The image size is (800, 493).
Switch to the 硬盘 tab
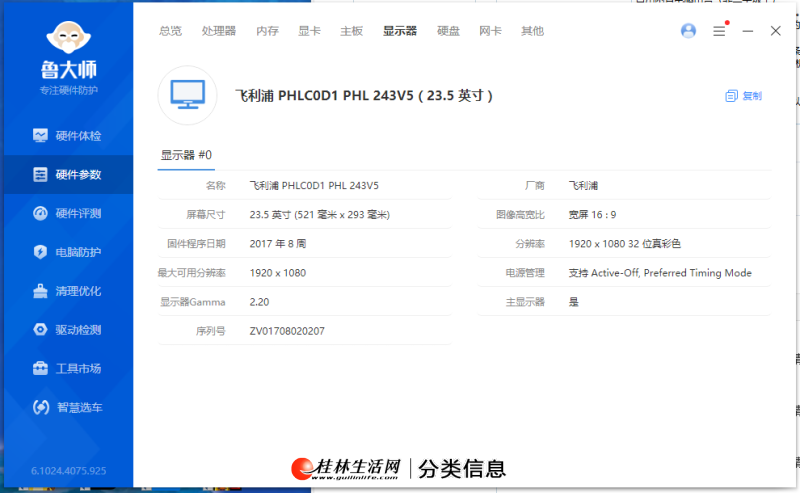448,31
